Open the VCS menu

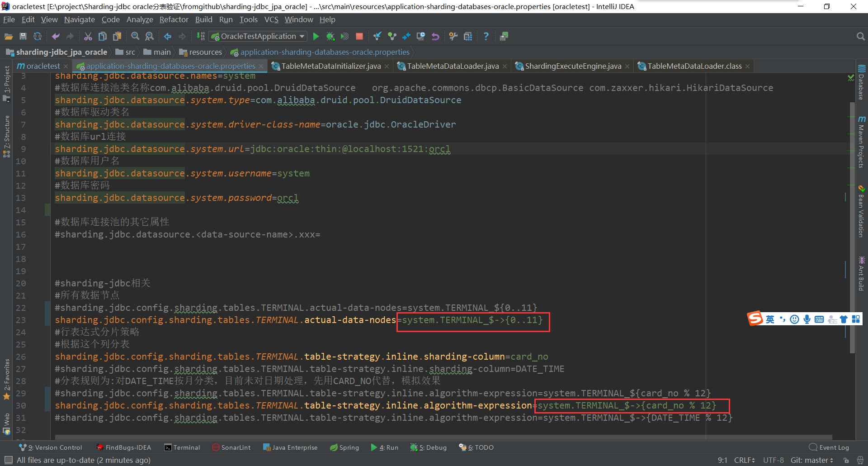[x=271, y=19]
